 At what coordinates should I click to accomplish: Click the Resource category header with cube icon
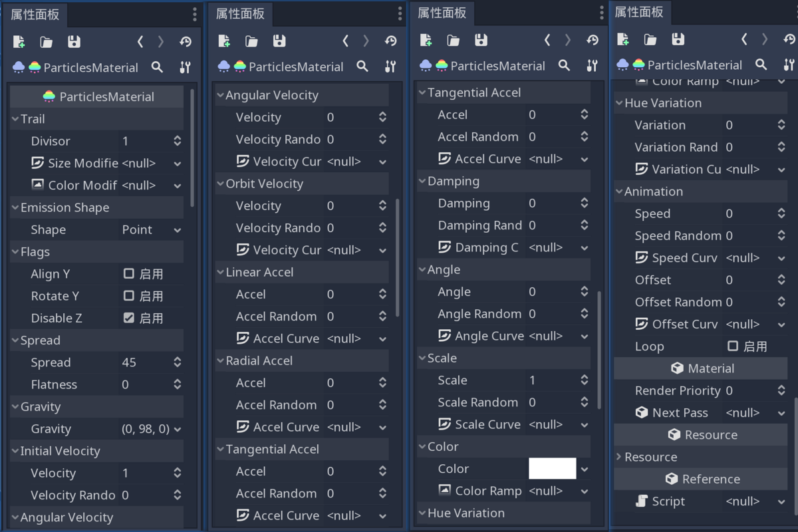701,435
